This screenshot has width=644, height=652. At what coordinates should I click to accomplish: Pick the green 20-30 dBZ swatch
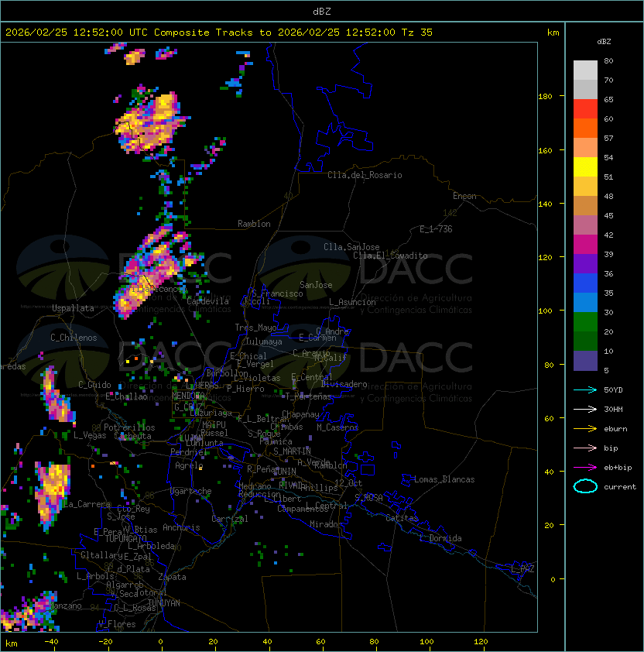[585, 322]
